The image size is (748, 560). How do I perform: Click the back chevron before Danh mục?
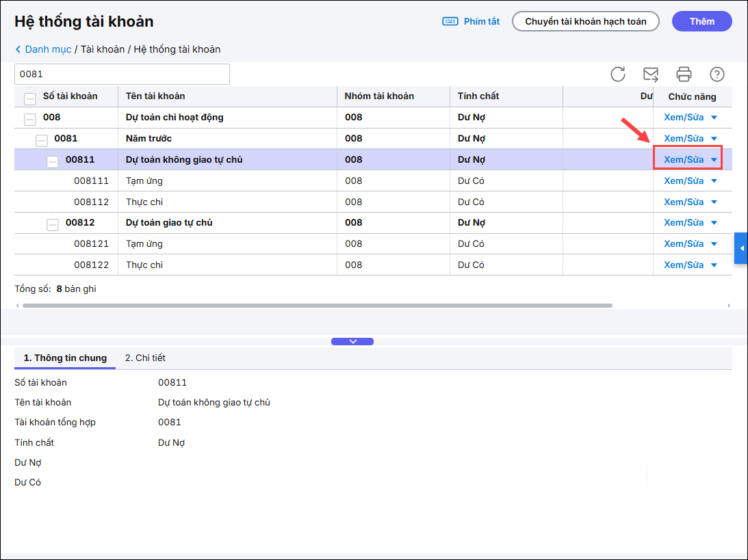pyautogui.click(x=18, y=49)
